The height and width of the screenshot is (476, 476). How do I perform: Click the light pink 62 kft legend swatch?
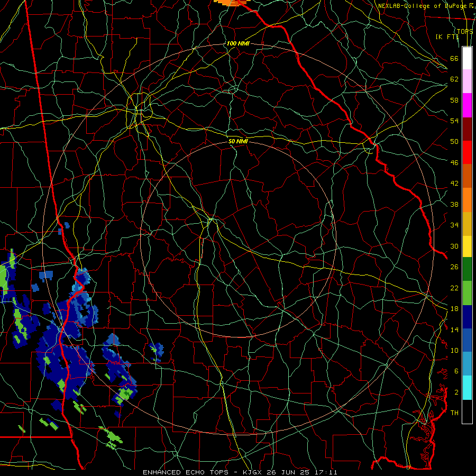[467, 81]
